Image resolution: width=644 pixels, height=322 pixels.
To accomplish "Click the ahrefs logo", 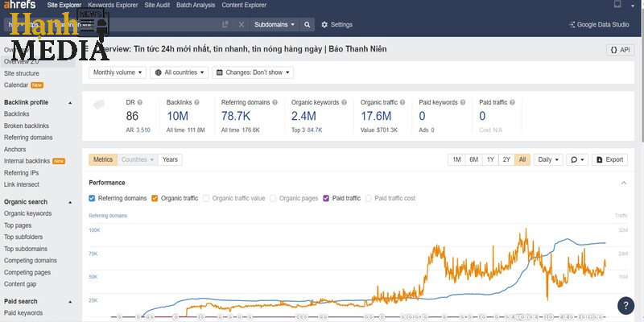I will 19,5.
